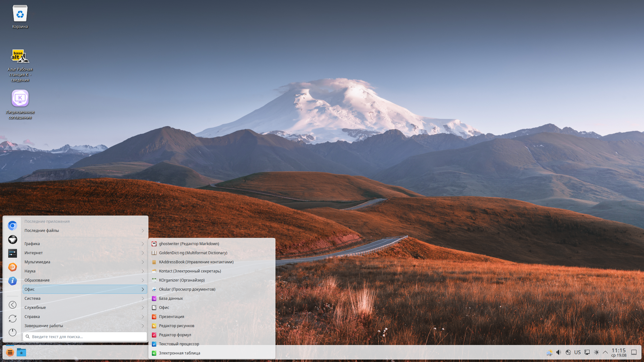
Task: Click the orange application launcher button on taskbar
Action: coord(10,353)
